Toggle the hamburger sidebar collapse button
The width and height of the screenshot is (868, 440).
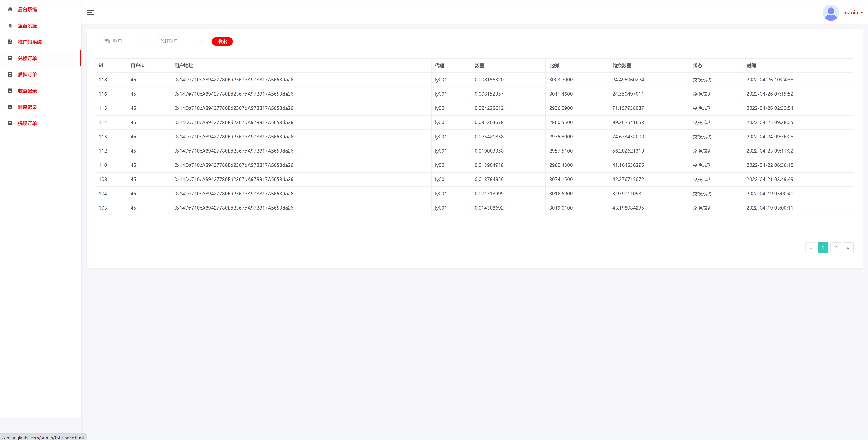(91, 13)
